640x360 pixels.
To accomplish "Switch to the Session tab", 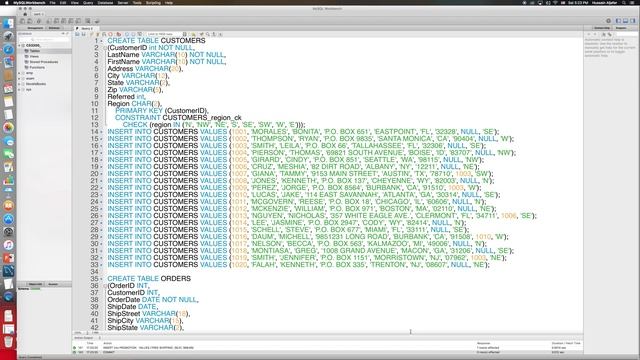I will 53,284.
